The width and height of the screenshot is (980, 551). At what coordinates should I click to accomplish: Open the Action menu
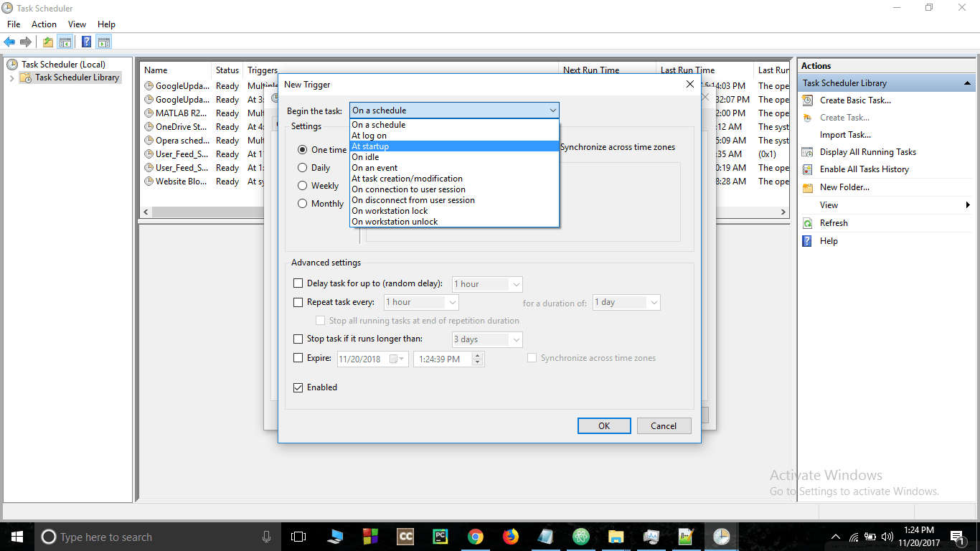coord(44,24)
